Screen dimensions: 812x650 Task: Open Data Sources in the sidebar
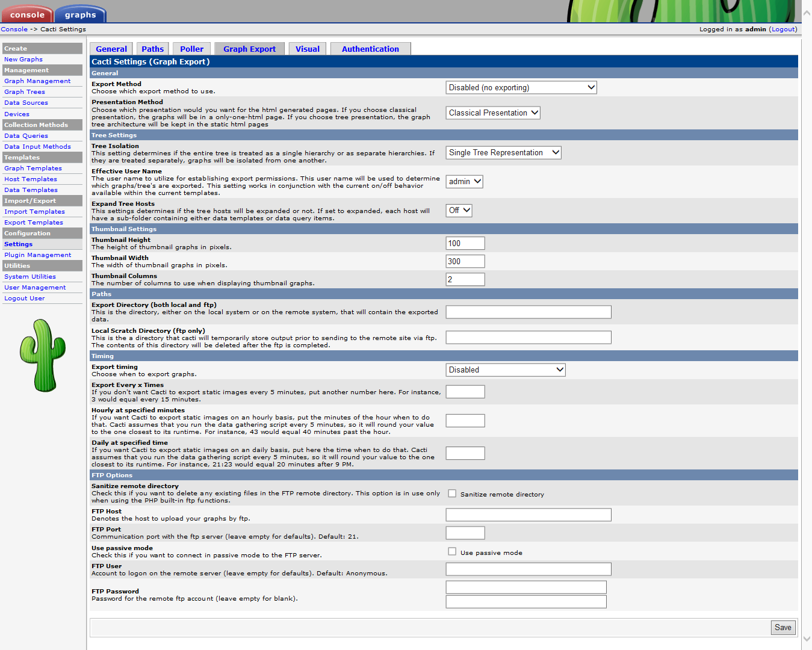coord(26,102)
